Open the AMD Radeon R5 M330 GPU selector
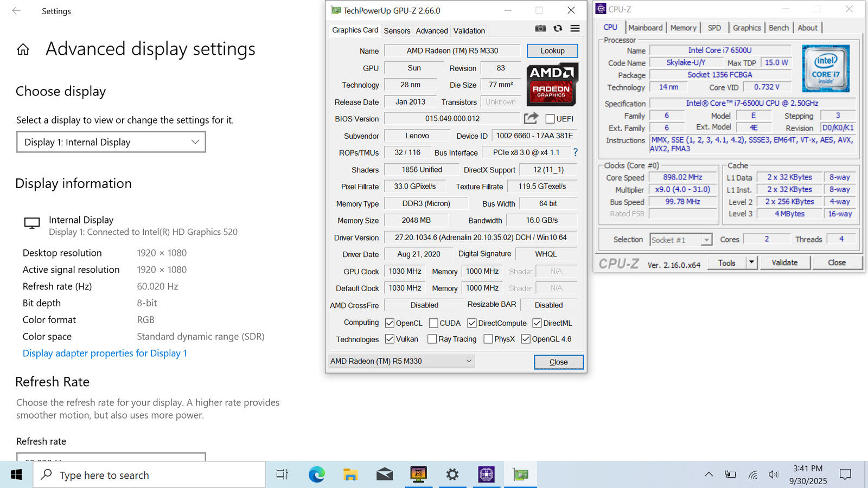Viewport: 868px width, 488px height. click(401, 361)
